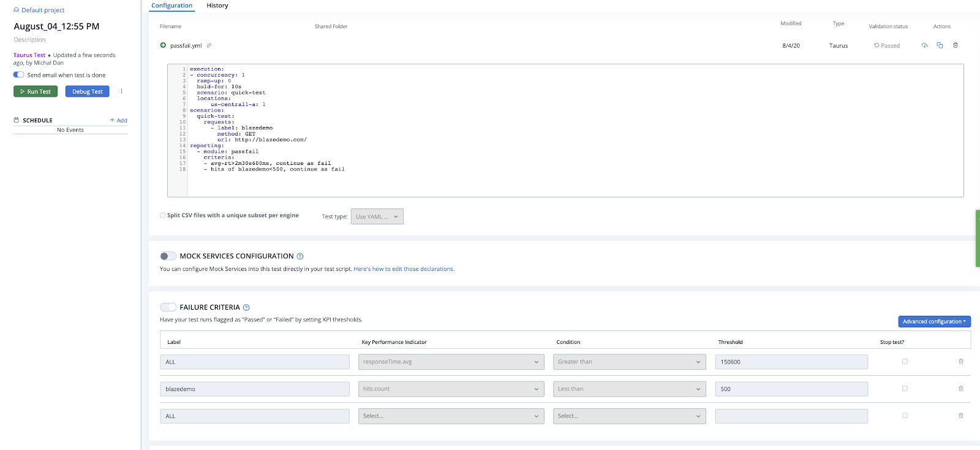Open the Less than condition dropdown
980x450 pixels.
(630, 389)
